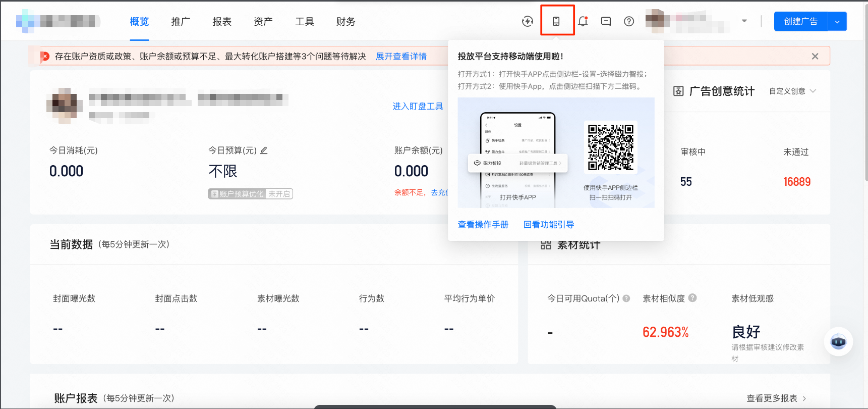
Task: Click the 未通过 count 16889
Action: pyautogui.click(x=797, y=182)
